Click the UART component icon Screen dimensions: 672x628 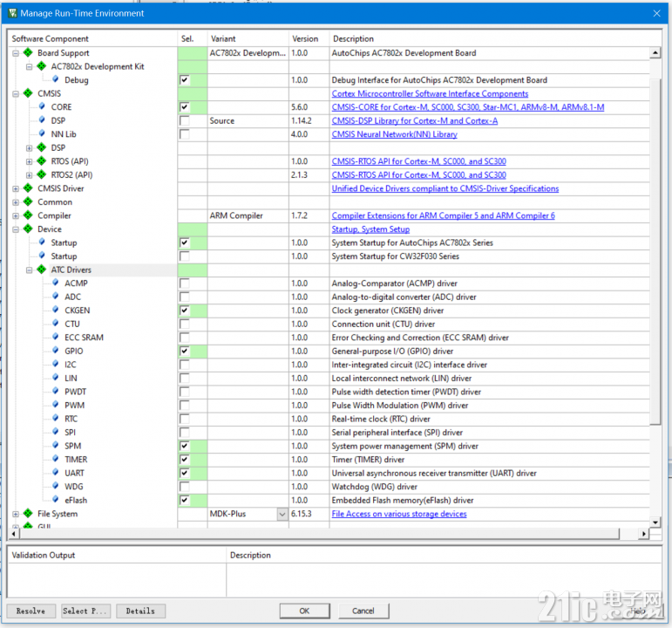[x=55, y=472]
